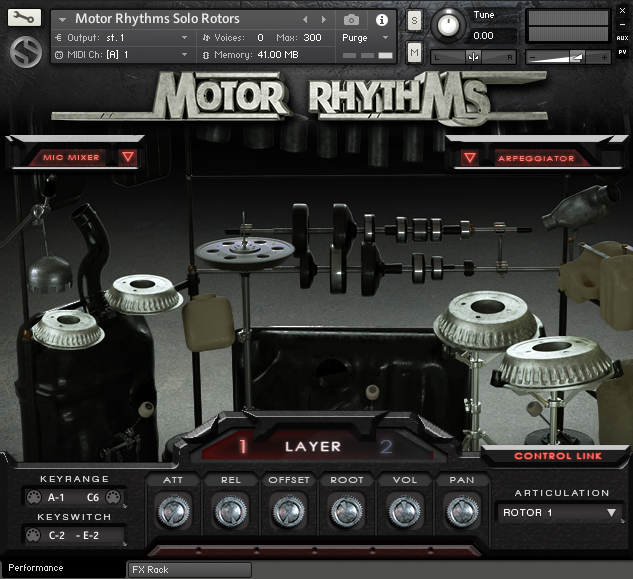The width and height of the screenshot is (633, 579).
Task: Select Layer 2
Action: (x=386, y=447)
